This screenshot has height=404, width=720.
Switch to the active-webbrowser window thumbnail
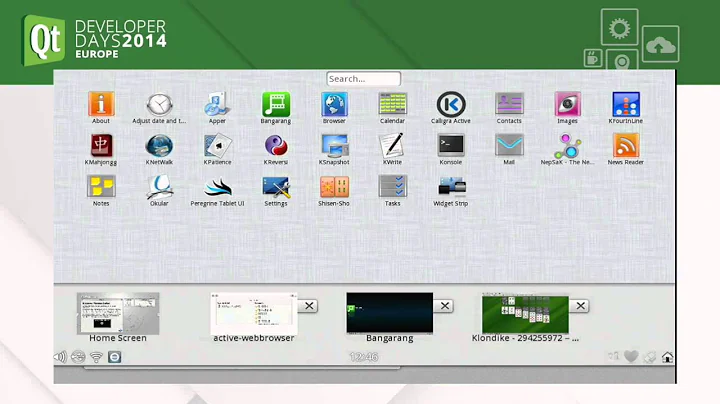(253, 314)
